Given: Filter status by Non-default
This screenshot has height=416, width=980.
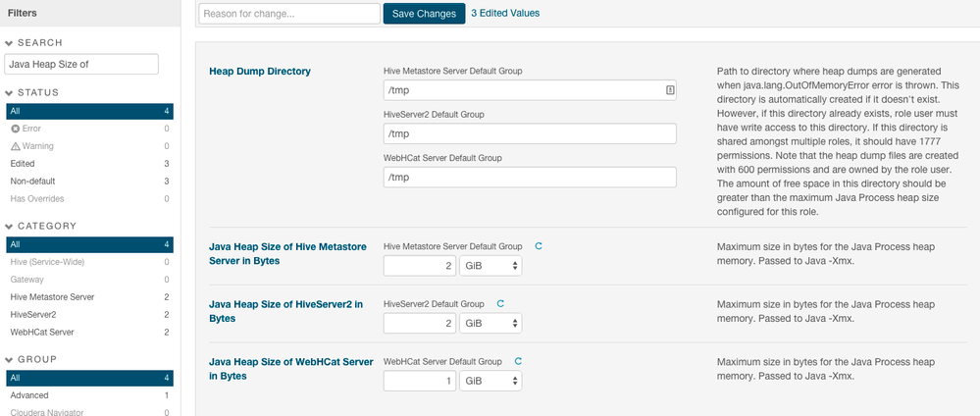Looking at the screenshot, I should click(33, 182).
